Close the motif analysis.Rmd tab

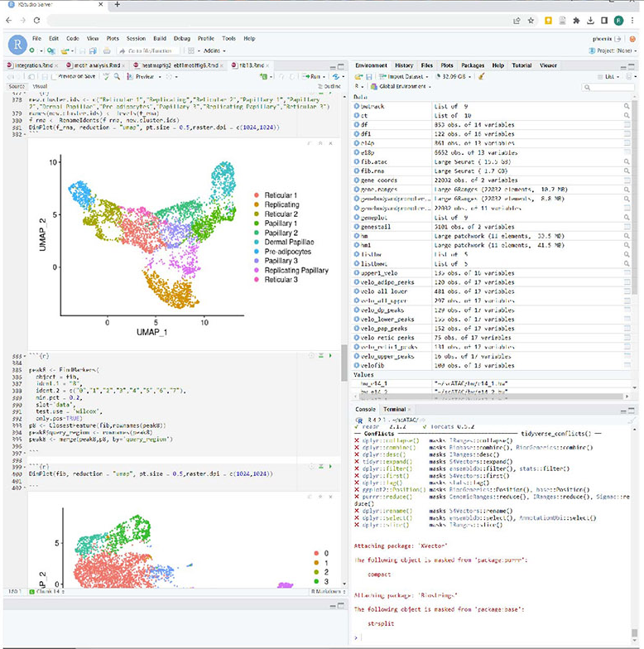123,65
